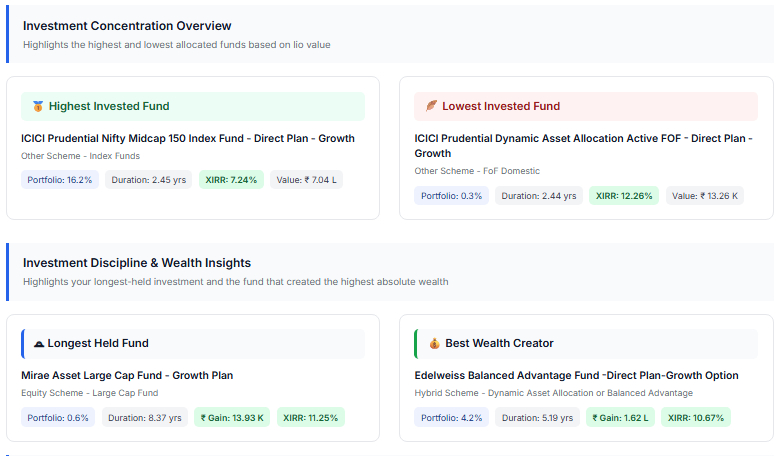Click the mountain icon beside Longest Held Fund

[39, 343]
